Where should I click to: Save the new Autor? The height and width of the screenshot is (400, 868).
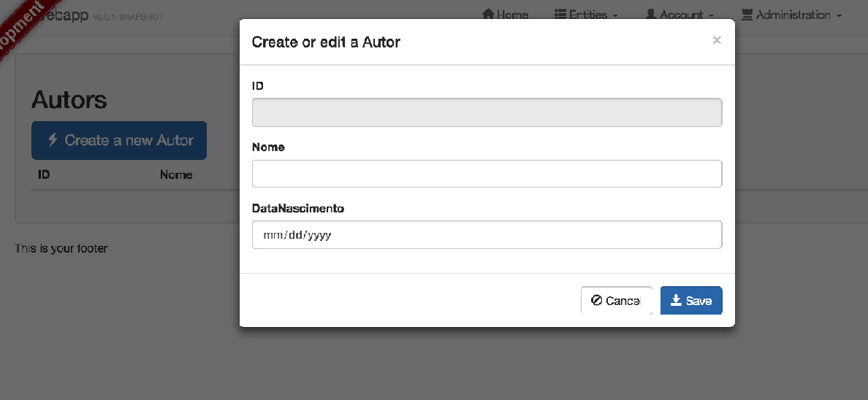[x=691, y=301]
